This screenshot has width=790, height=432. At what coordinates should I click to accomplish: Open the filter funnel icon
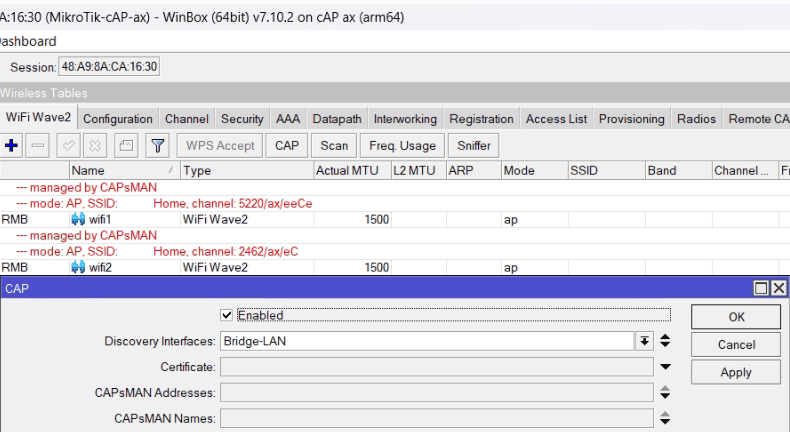[157, 146]
